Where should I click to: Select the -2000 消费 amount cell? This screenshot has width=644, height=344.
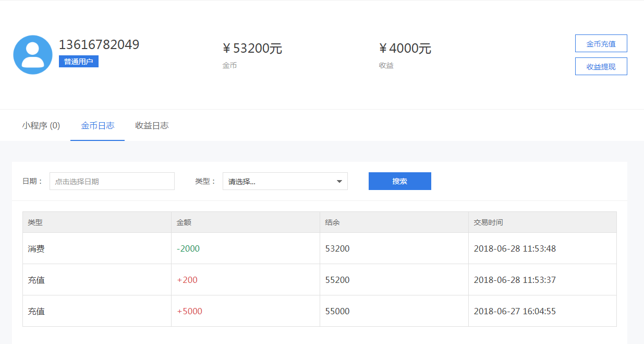pos(188,248)
